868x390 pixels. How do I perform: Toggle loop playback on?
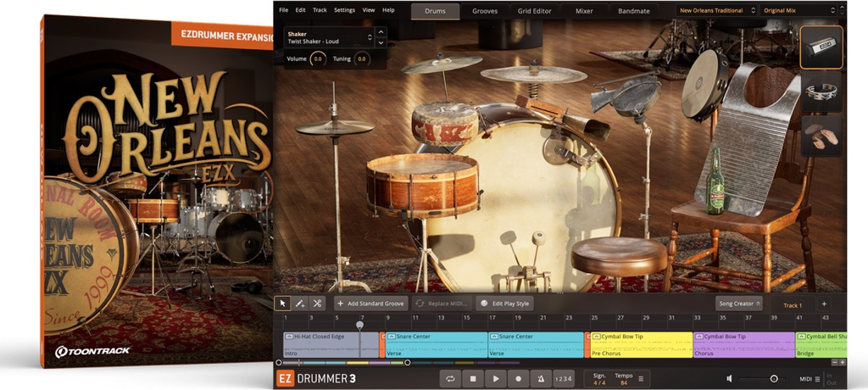click(450, 379)
